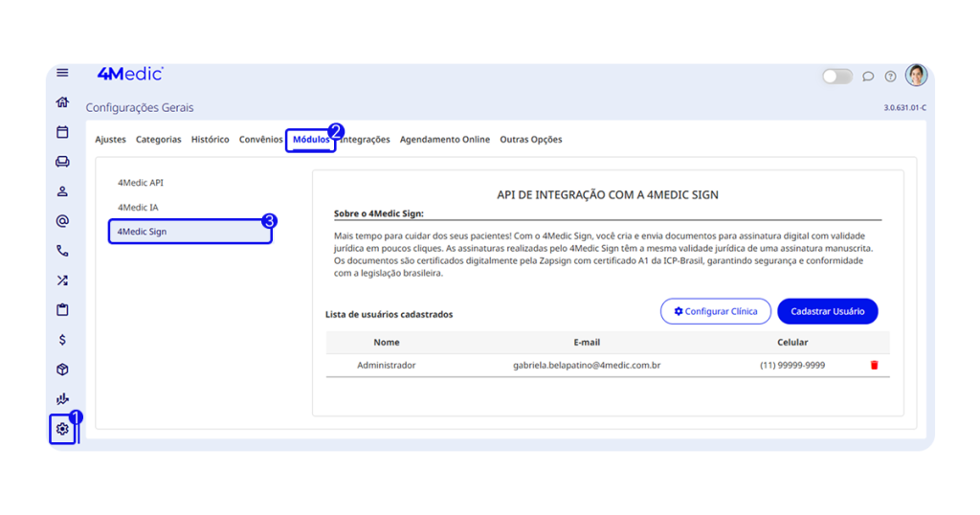Open the couch waiting room icon
Screen dimensions: 980x515
[x=62, y=161]
